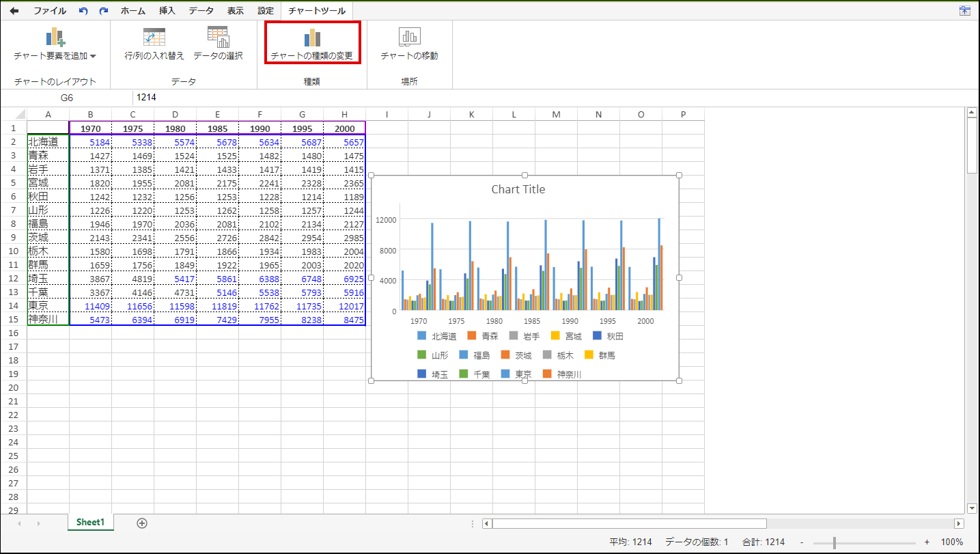Click vertical scrollbar up arrow

(972, 113)
